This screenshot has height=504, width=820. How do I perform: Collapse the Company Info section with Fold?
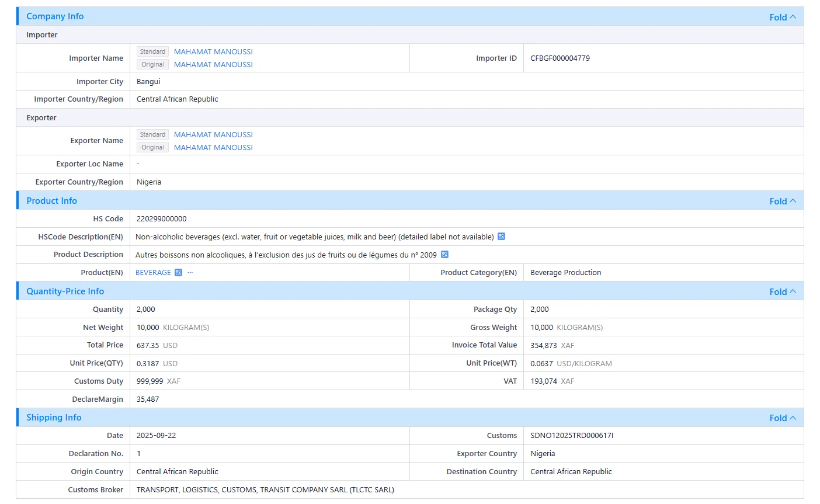click(783, 17)
